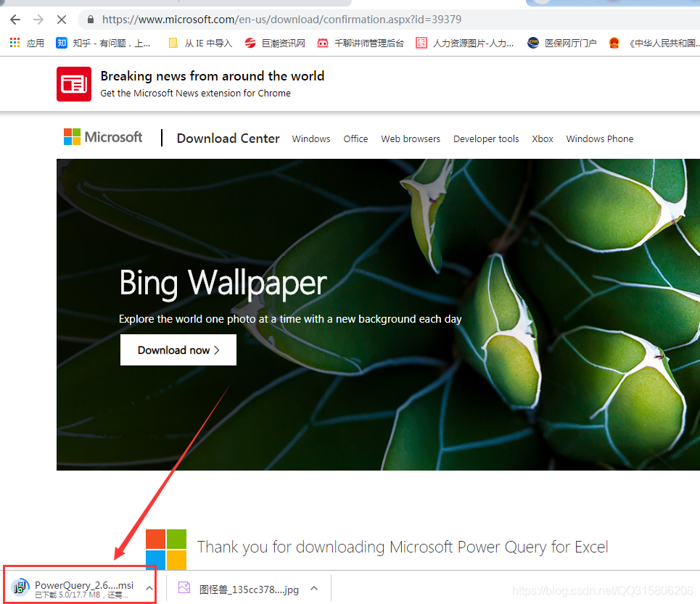Expand the PowerQuery download options chevron
Viewport: 700px width, 604px height.
point(149,588)
